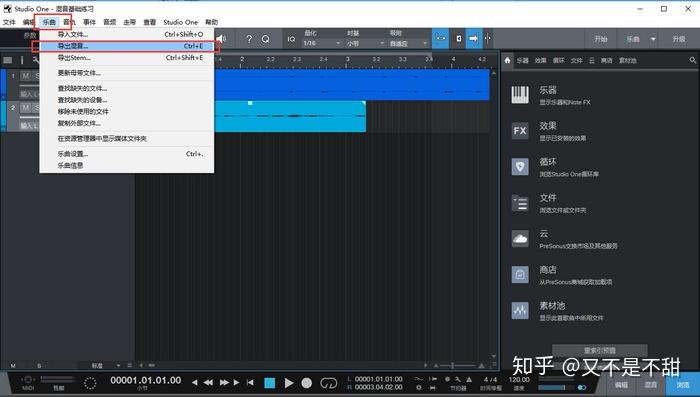The width and height of the screenshot is (700, 397).
Task: Click the listen tool speaker icon
Action: pyautogui.click(x=222, y=39)
